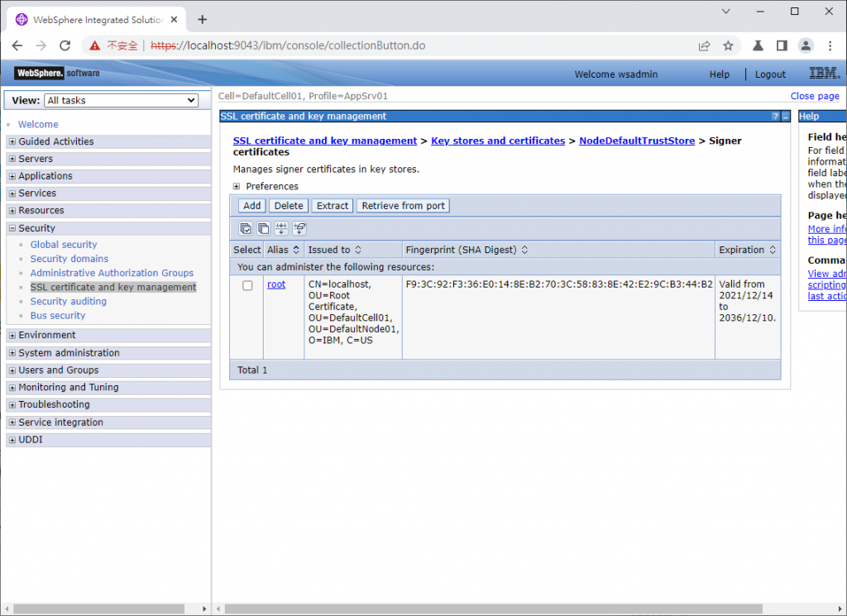847x616 pixels.
Task: Select SSL certificate and key management item
Action: click(113, 287)
